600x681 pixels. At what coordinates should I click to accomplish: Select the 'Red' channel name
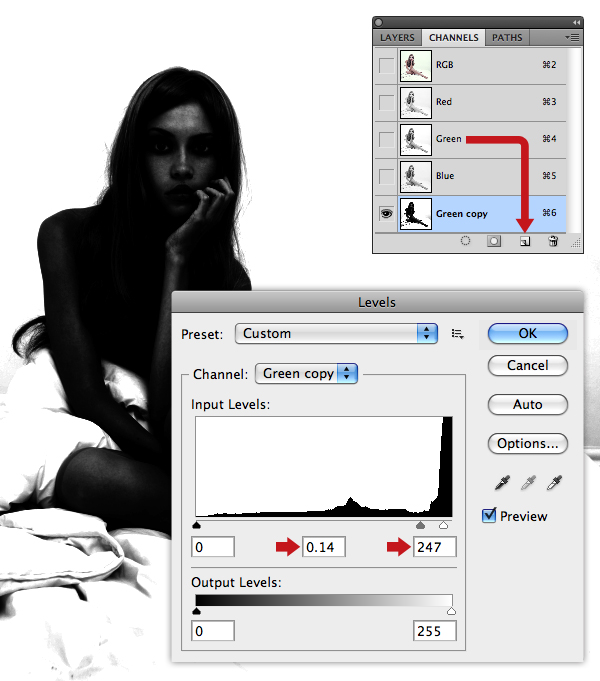444,102
